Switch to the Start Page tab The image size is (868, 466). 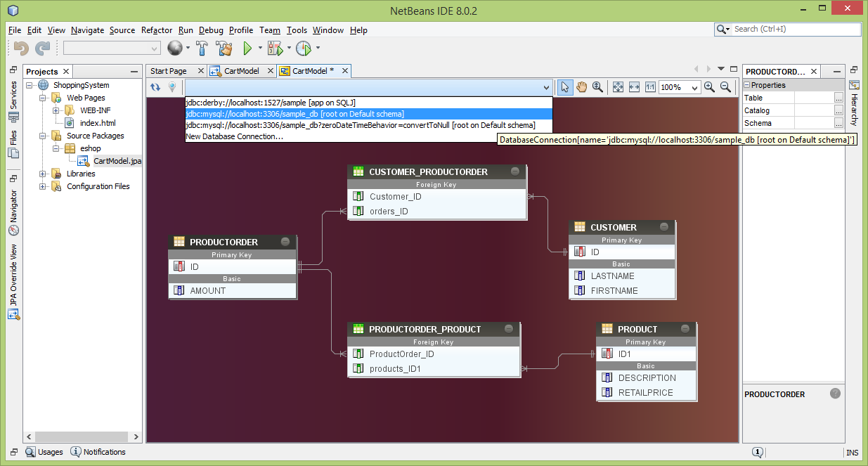pyautogui.click(x=169, y=71)
